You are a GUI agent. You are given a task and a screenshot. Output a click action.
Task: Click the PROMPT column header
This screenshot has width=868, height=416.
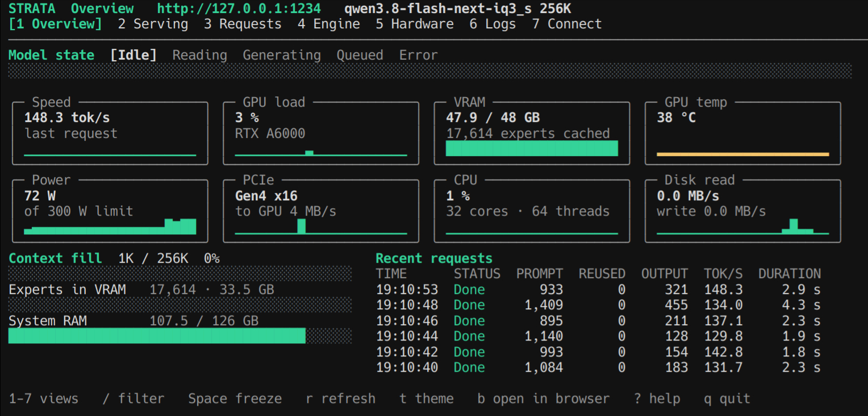[x=540, y=274]
